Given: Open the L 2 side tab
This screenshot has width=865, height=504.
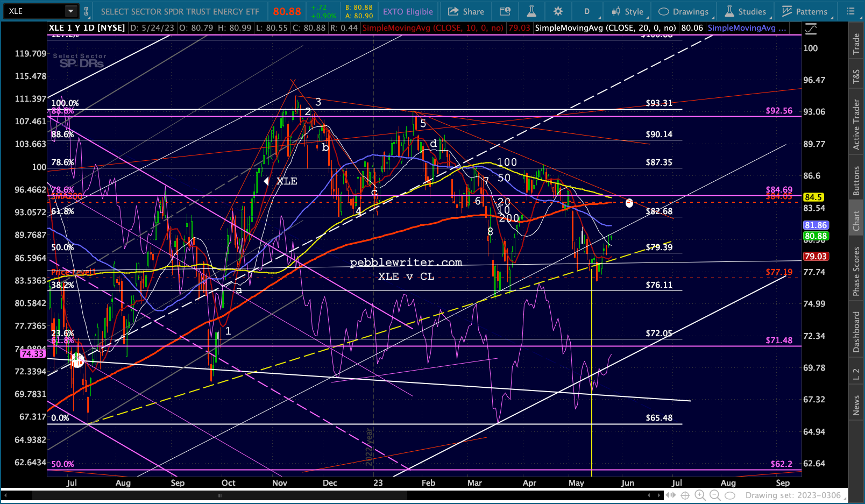Looking at the screenshot, I should click(856, 374).
